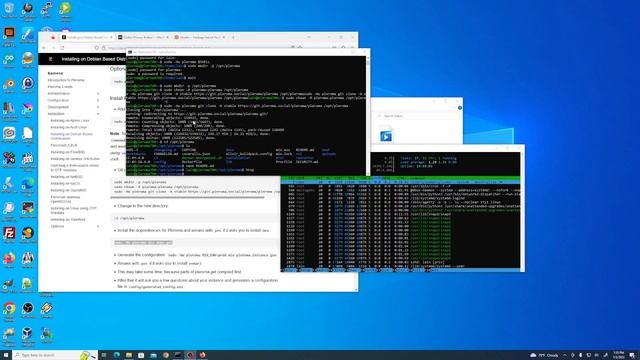Open Installing on Gentoo GNU/Linux page
Screen dimensions: 640x360
pyautogui.click(x=75, y=159)
